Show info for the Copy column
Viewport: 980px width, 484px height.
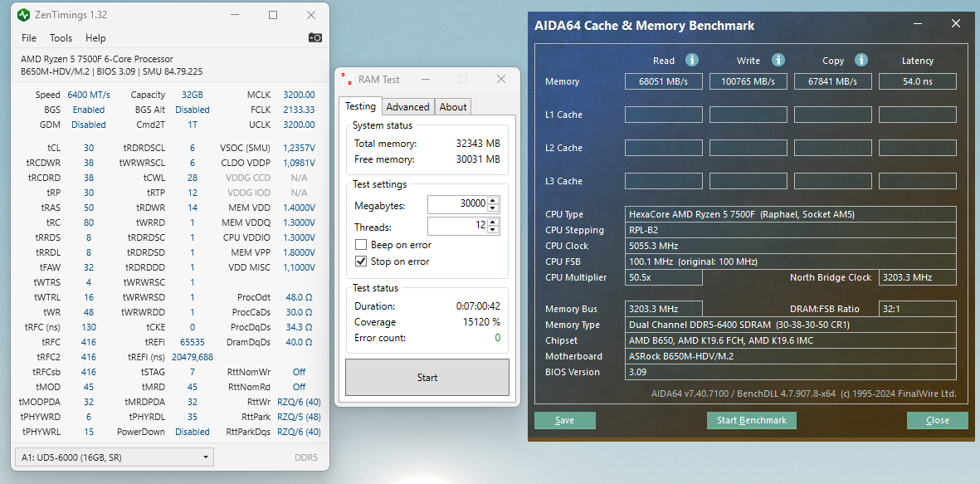(x=861, y=60)
